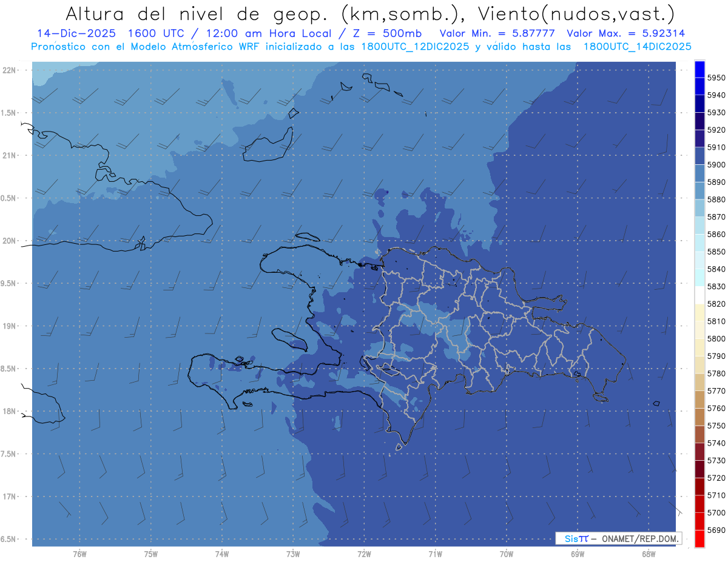The height and width of the screenshot is (562, 728).
Task: Click the 76W longitude label
Action: coord(79,554)
